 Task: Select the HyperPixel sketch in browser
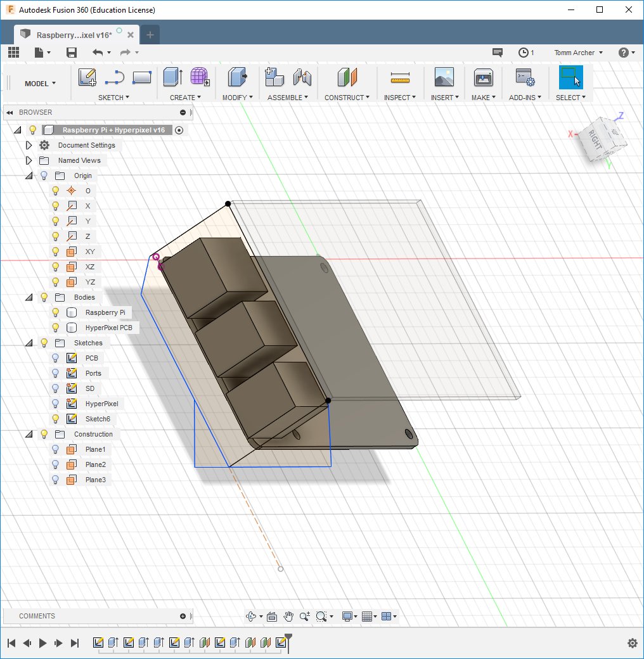(x=101, y=404)
